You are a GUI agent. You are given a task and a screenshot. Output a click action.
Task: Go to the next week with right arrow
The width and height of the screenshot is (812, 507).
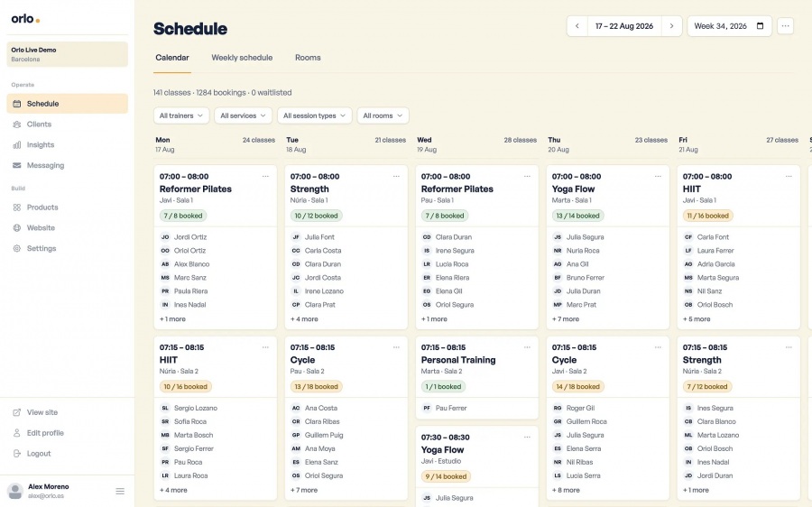coord(671,26)
